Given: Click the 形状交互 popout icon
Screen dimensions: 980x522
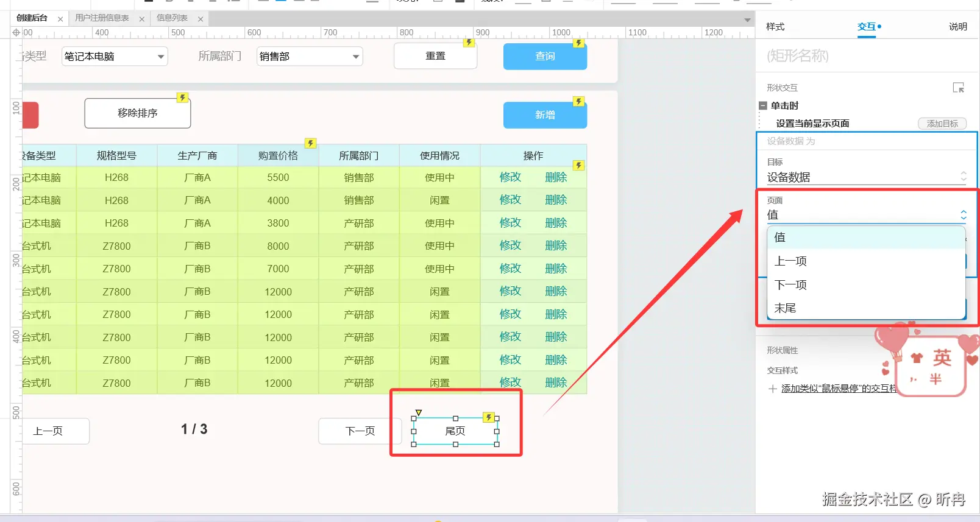Looking at the screenshot, I should 959,88.
